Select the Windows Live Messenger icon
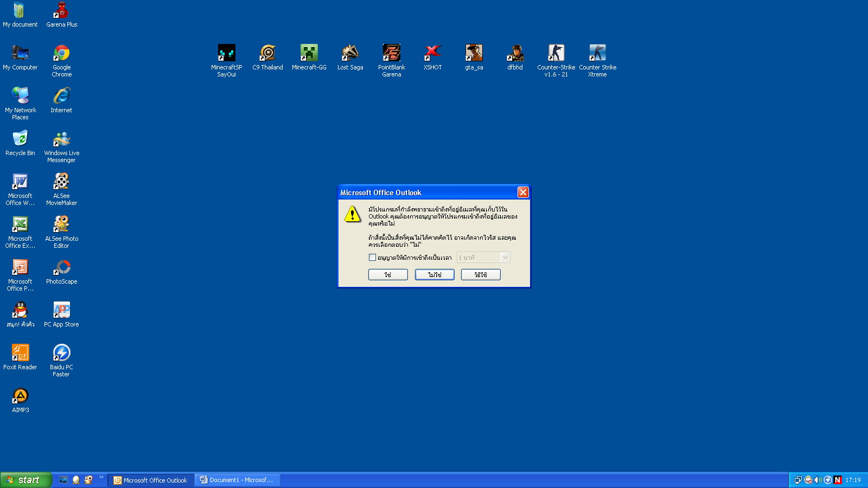The width and height of the screenshot is (868, 488). point(61,146)
